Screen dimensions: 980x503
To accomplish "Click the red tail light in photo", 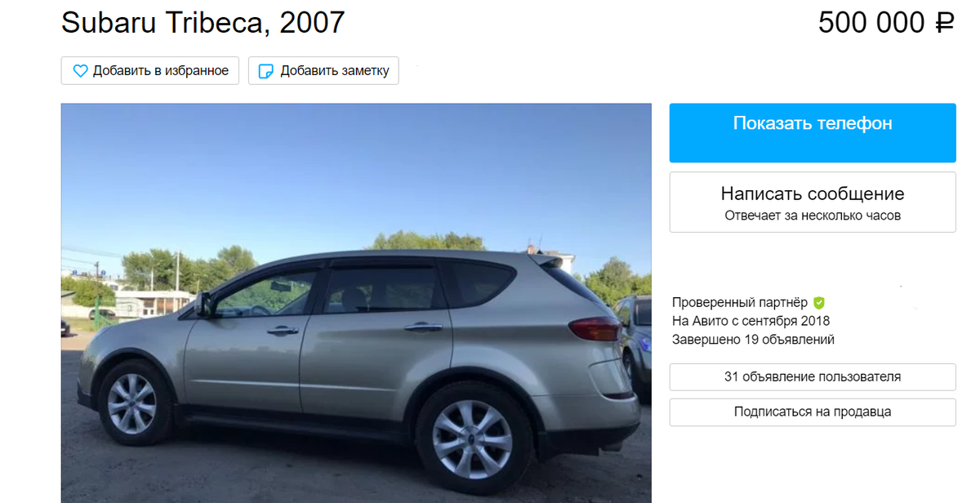I will [594, 329].
